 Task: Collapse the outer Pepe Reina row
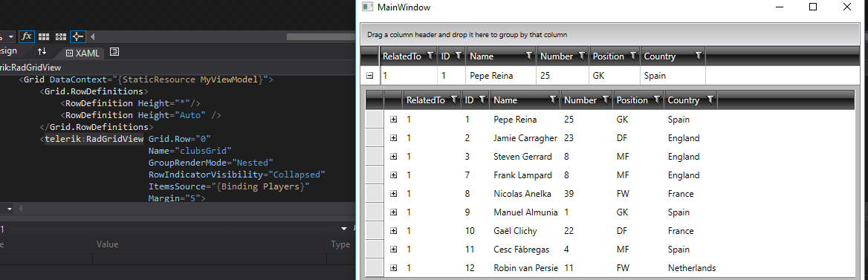370,75
